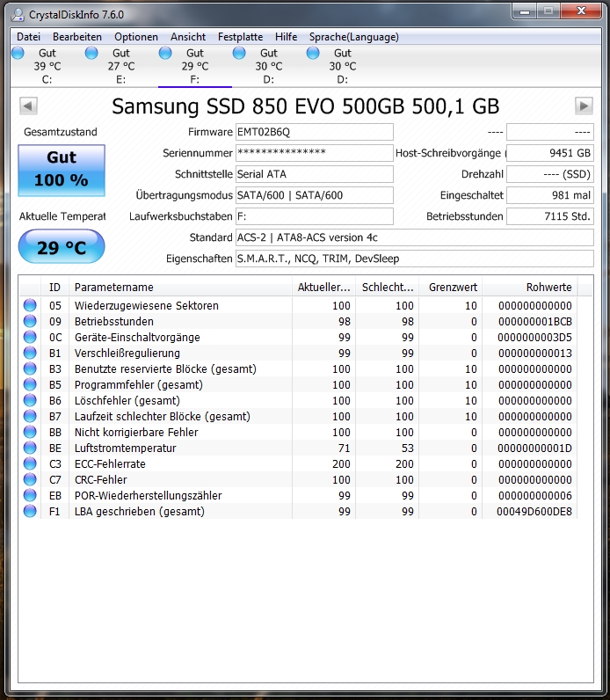610x700 pixels.
Task: Click the blue orb of row B7
Action: click(x=30, y=416)
